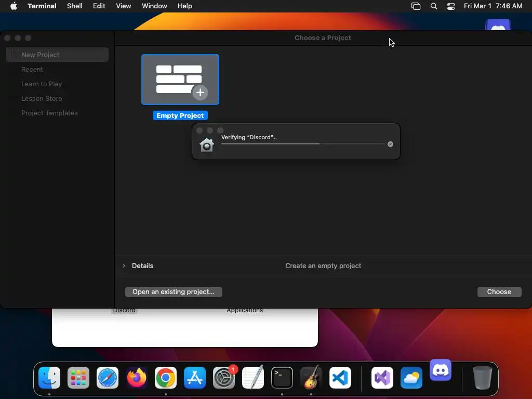The image size is (532, 399).
Task: Go to Lesson Store in sidebar
Action: coord(42,98)
